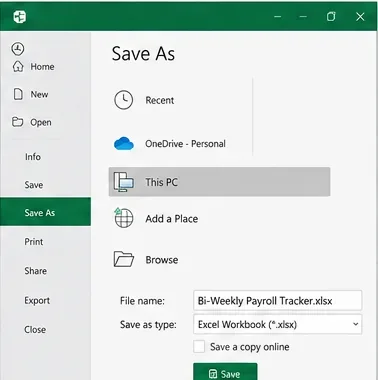Click the Open folder icon in the sidebar
378x380 pixels.
tap(17, 122)
